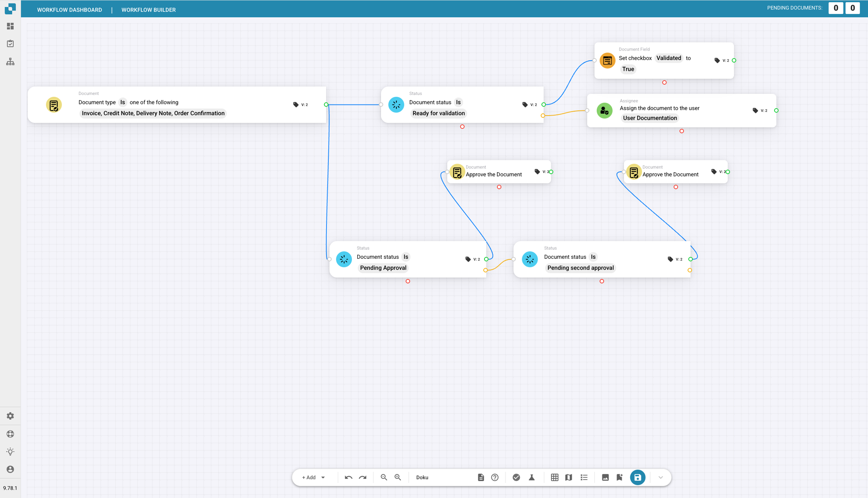Toggle the canvas grid display
The width and height of the screenshot is (868, 498).
click(554, 477)
